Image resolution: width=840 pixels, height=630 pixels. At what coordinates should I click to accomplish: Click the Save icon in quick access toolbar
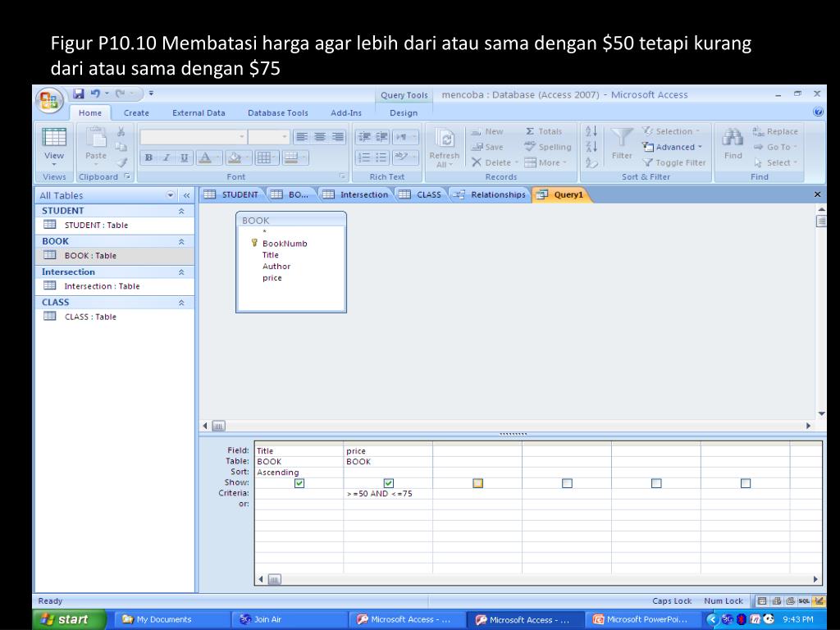(79, 94)
